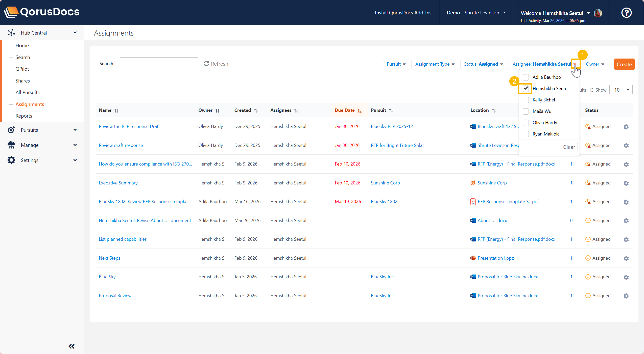Click into the Search input field

click(159, 64)
